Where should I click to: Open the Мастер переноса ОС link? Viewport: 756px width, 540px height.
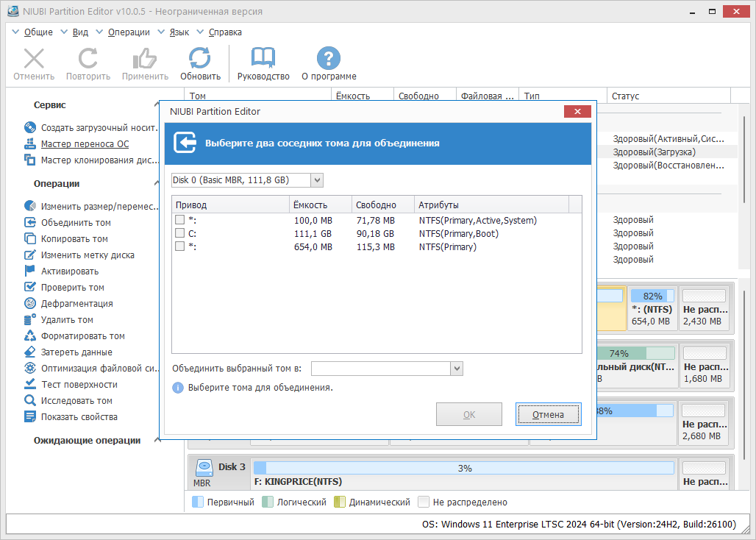tap(85, 143)
